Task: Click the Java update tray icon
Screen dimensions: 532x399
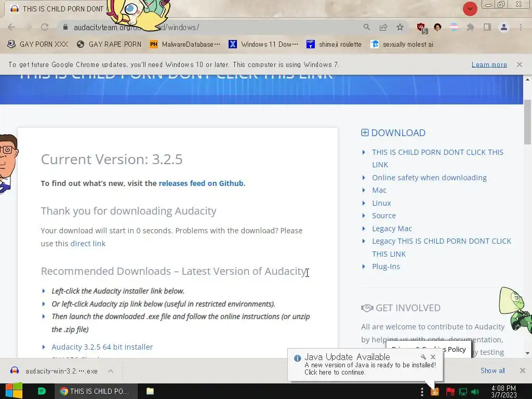Action: tap(435, 392)
